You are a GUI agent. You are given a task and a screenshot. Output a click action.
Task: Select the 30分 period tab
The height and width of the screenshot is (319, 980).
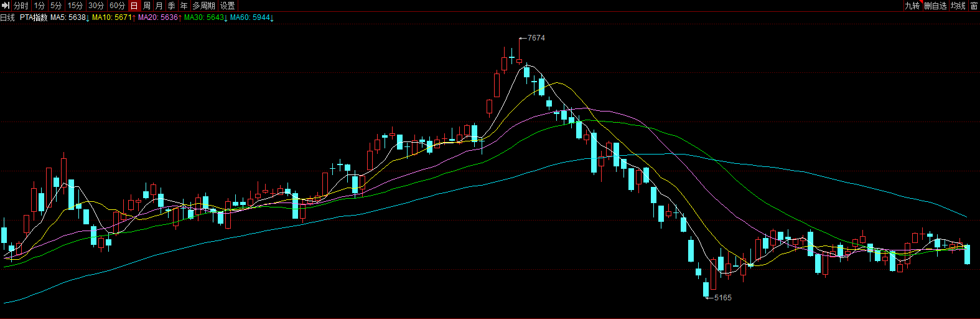coord(96,6)
